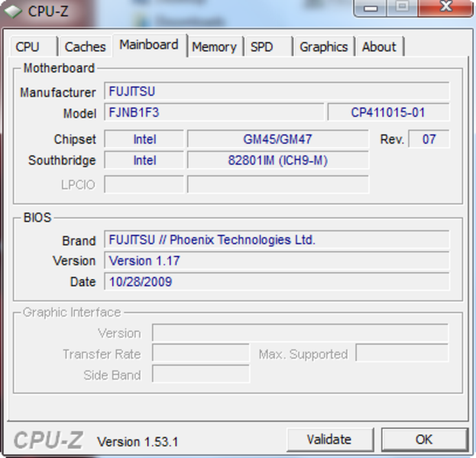The width and height of the screenshot is (476, 458).
Task: Click the Graphic Interface Version field
Action: click(x=300, y=333)
